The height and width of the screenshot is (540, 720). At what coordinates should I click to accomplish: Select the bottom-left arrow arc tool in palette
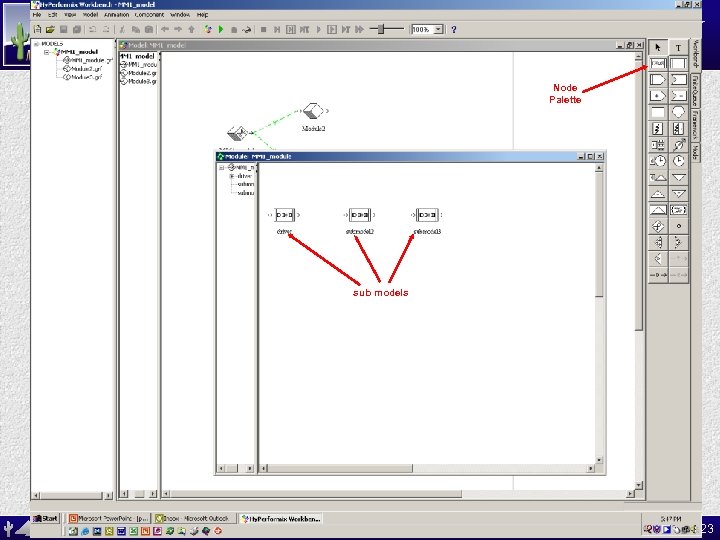point(658,275)
